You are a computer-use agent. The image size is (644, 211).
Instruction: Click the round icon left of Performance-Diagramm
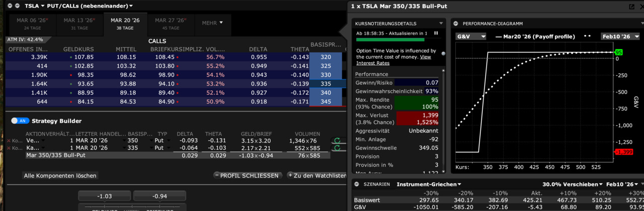tap(455, 24)
